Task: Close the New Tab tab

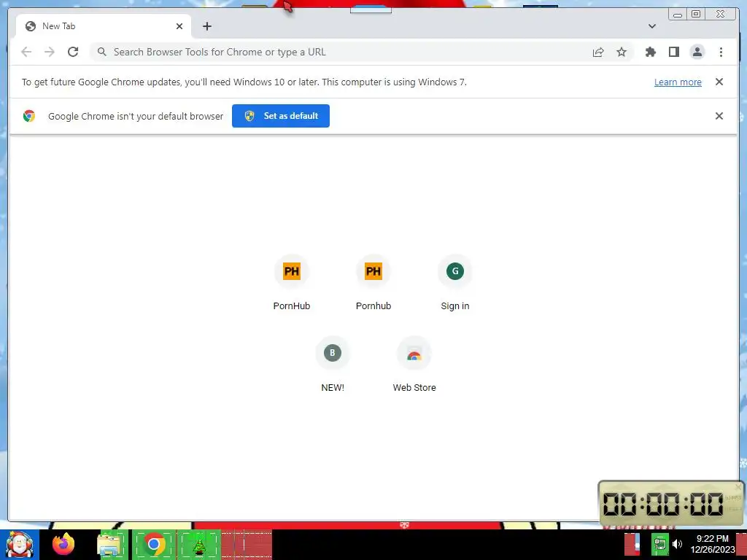Action: [x=179, y=26]
